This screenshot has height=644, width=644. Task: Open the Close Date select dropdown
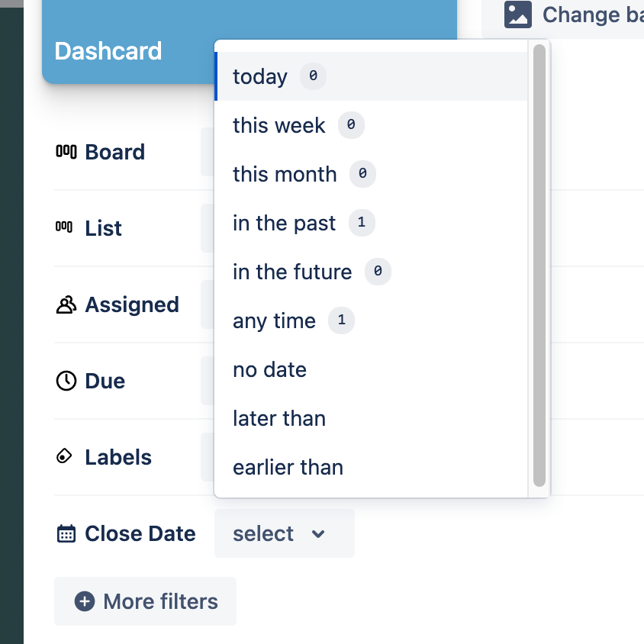[284, 533]
